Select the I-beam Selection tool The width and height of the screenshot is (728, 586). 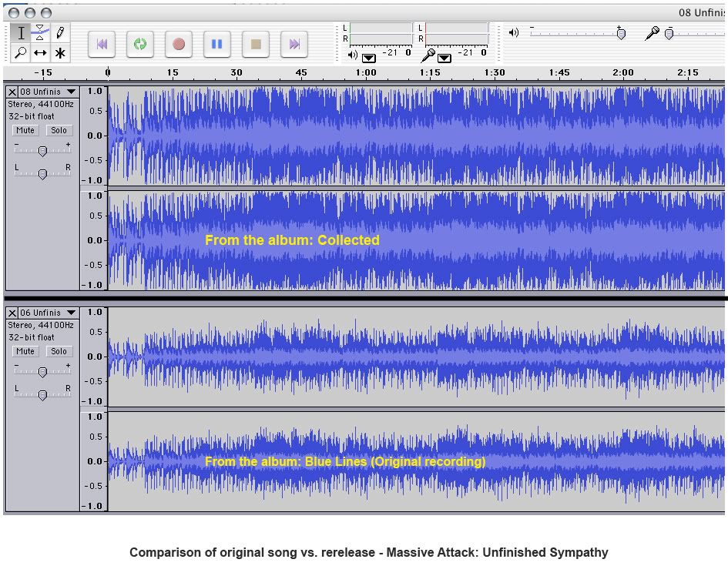click(21, 33)
